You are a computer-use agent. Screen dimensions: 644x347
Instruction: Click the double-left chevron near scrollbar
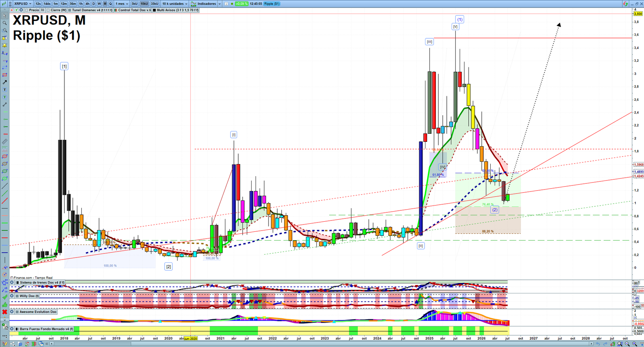click(x=47, y=344)
